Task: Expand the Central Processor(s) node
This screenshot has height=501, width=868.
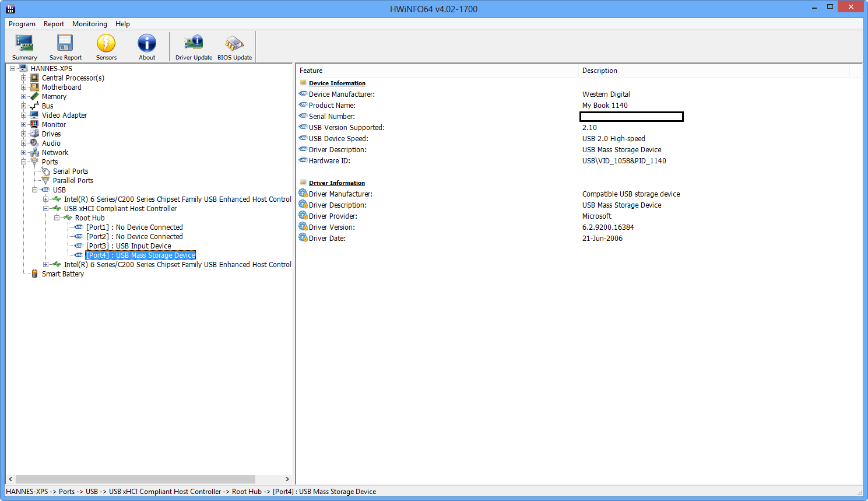Action: pos(24,78)
